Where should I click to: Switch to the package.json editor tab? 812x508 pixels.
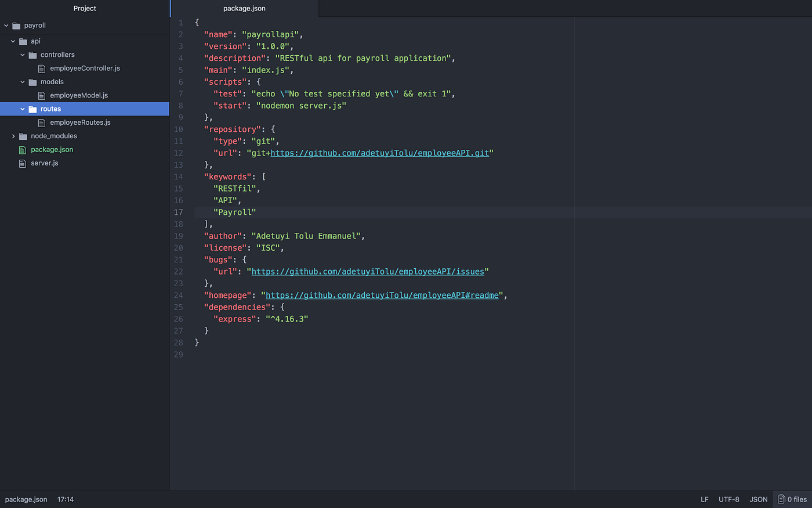coord(244,8)
